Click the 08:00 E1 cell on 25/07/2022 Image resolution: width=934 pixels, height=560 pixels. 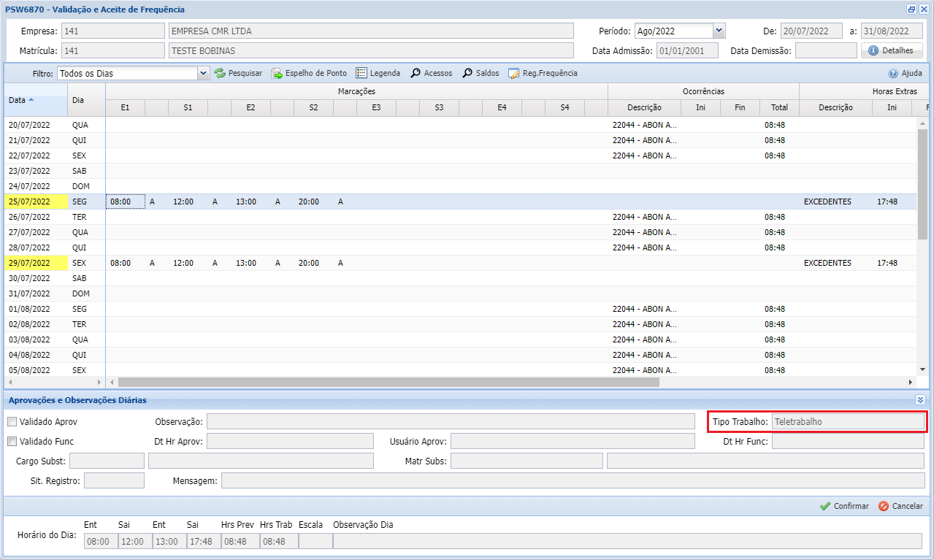click(x=125, y=202)
